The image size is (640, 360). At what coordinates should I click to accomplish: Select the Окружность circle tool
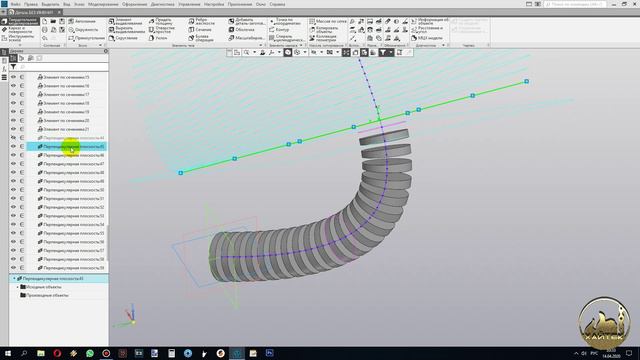tap(83, 30)
